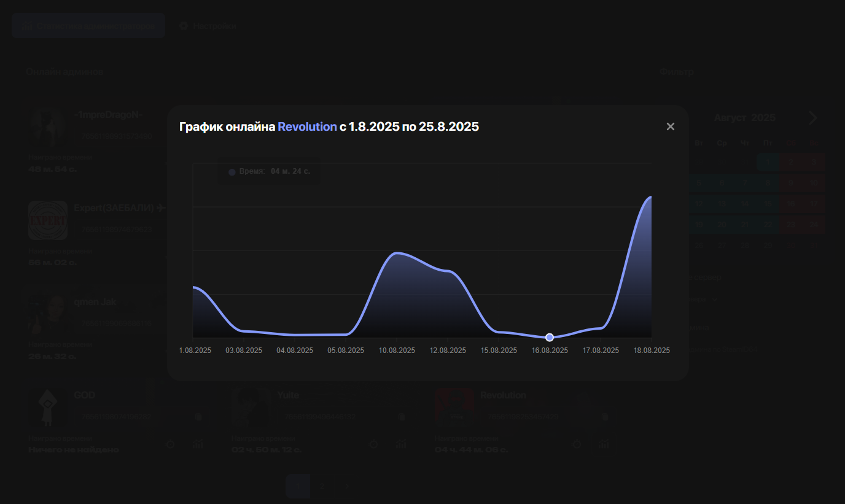Select August 1 in the calendar
This screenshot has height=504, width=845.
point(768,162)
